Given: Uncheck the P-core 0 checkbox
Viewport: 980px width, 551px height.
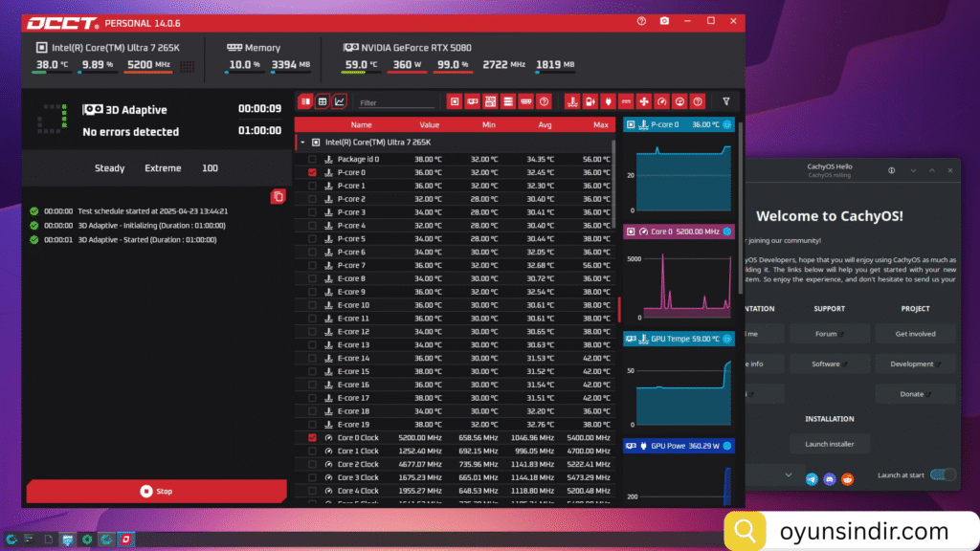Looking at the screenshot, I should click(312, 172).
